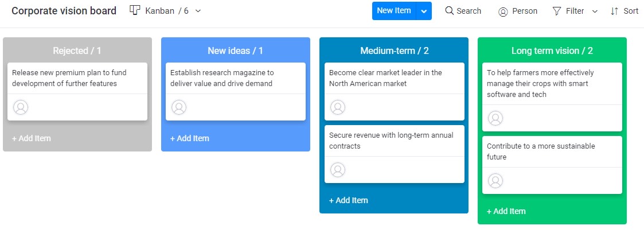Click the Sort label in toolbar
Image resolution: width=644 pixels, height=241 pixels.
(631, 11)
